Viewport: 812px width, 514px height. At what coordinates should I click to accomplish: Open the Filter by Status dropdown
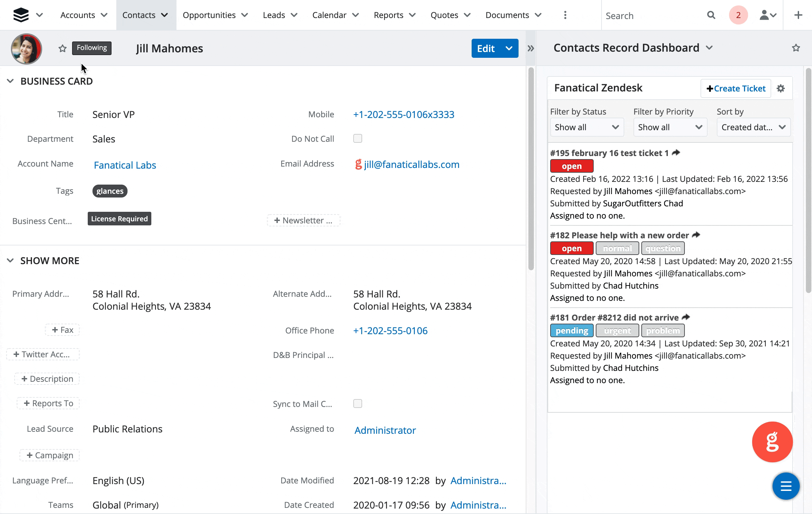587,127
